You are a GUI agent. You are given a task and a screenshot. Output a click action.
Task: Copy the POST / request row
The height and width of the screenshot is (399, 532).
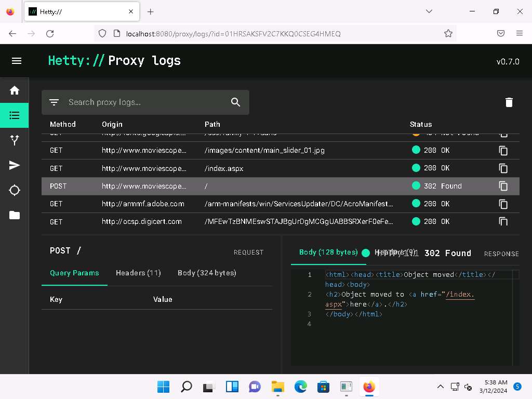(x=503, y=186)
